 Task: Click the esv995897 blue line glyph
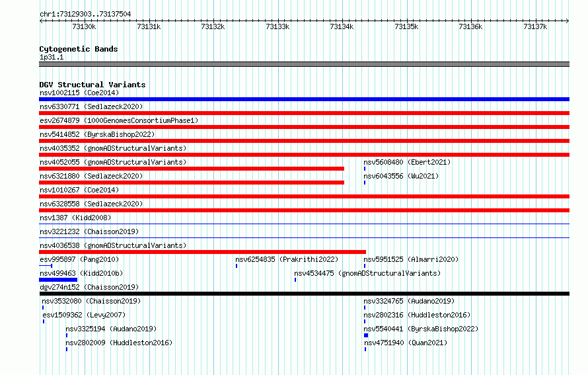(x=46, y=266)
